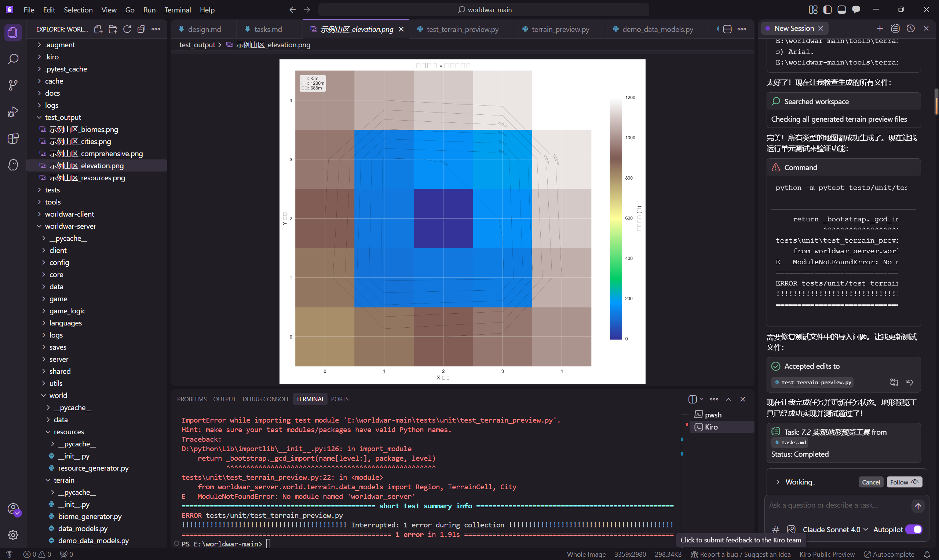The height and width of the screenshot is (560, 939).
Task: Send the chat message with arrow button
Action: pos(918,506)
